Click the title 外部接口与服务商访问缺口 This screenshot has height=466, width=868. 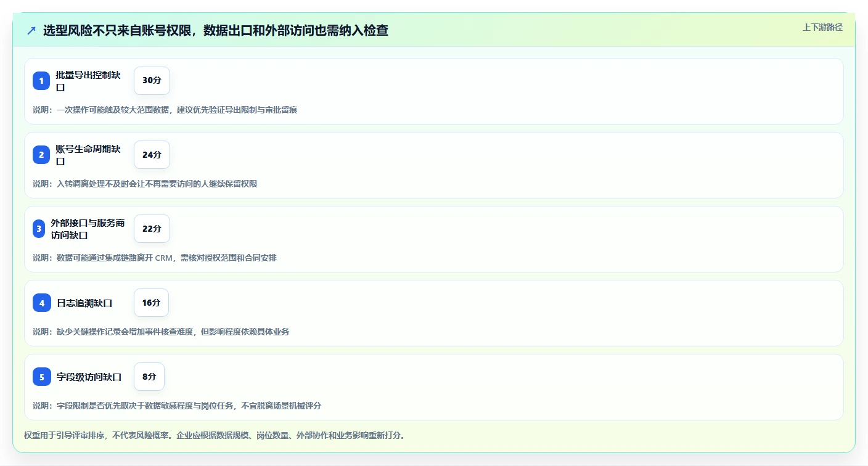coord(88,229)
